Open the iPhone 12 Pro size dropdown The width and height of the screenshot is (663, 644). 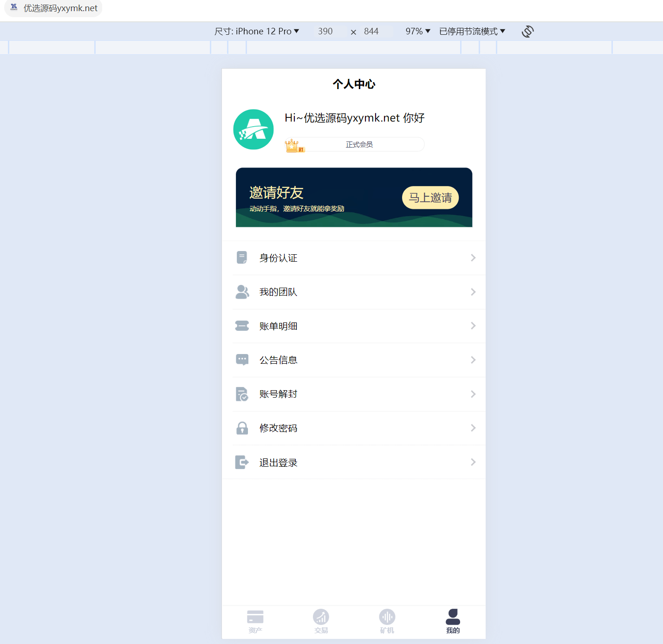257,31
